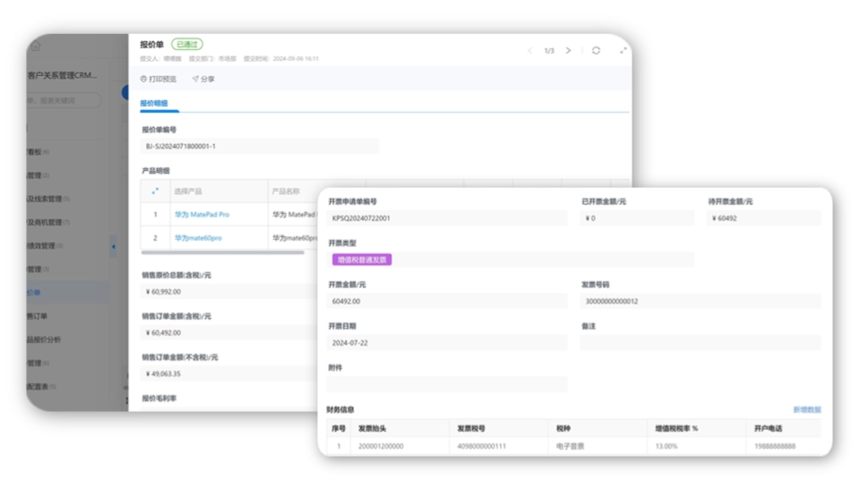The image size is (860, 504).
Task: Open 绩效管理 in the sidebar
Action: (x=45, y=246)
